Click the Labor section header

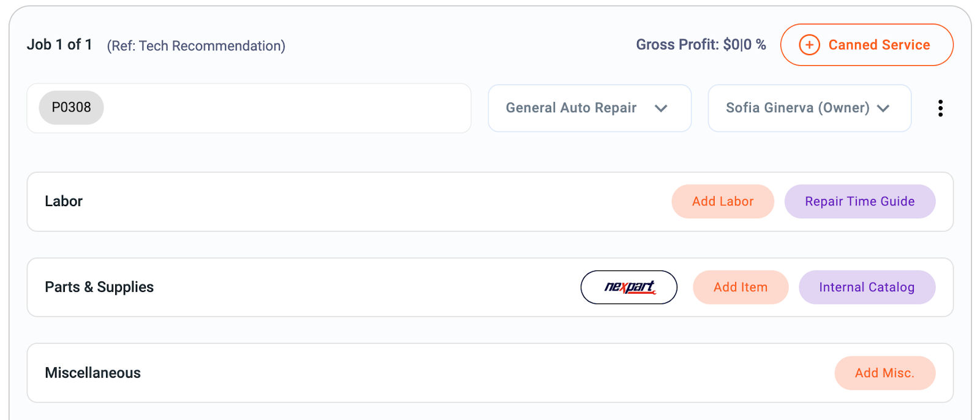point(64,201)
